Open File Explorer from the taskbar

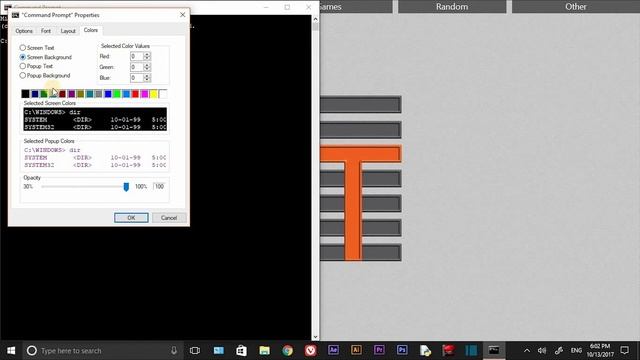pos(264,351)
